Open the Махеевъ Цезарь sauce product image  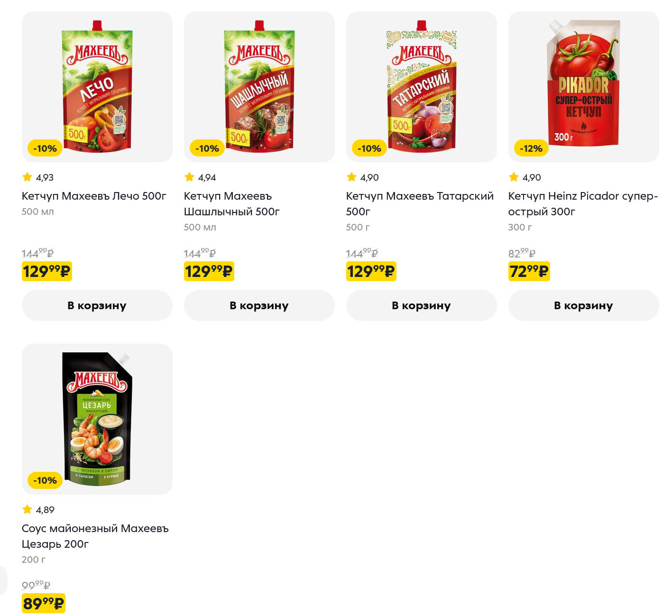pyautogui.click(x=97, y=419)
